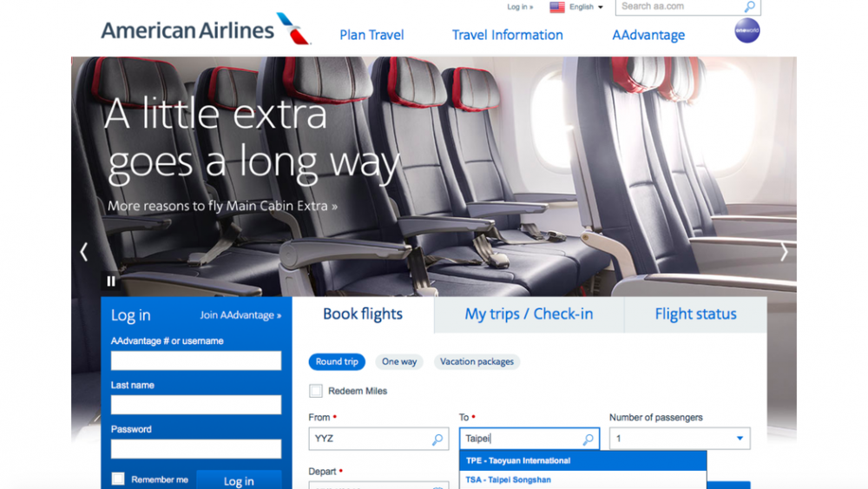Expand the Number of passengers dropdown
The image size is (868, 489).
pyautogui.click(x=680, y=439)
